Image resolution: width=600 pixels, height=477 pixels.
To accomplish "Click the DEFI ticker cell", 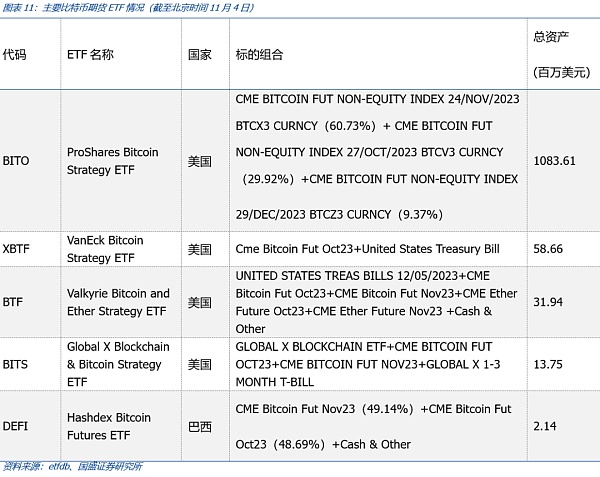I will (15, 426).
